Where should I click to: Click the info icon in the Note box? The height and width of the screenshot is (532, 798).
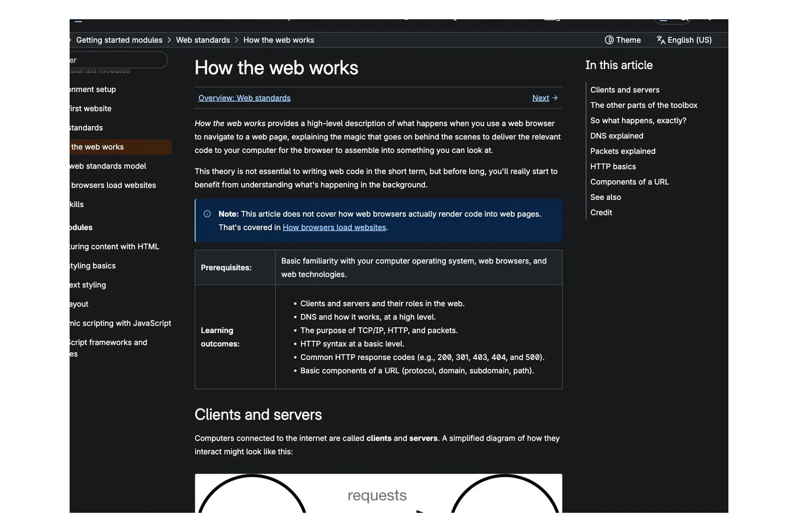coord(207,214)
